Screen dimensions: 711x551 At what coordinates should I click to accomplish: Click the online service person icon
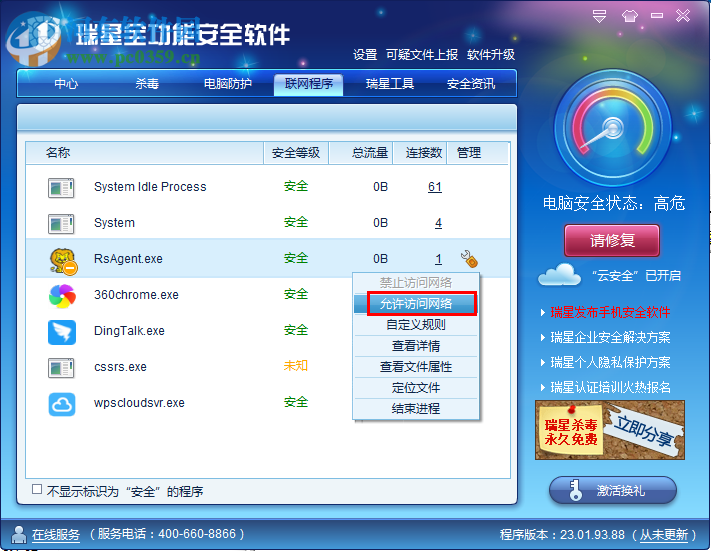[19, 535]
